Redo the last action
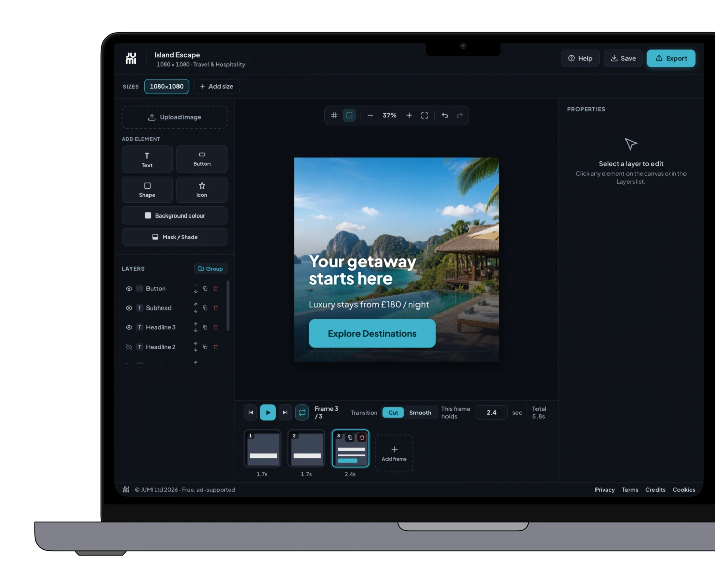Image resolution: width=715 pixels, height=588 pixels. click(x=460, y=115)
